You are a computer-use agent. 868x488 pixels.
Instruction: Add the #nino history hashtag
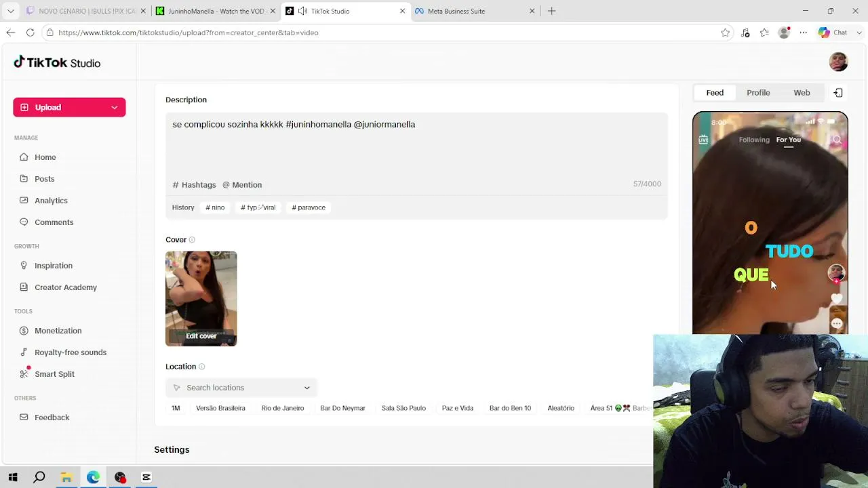215,207
